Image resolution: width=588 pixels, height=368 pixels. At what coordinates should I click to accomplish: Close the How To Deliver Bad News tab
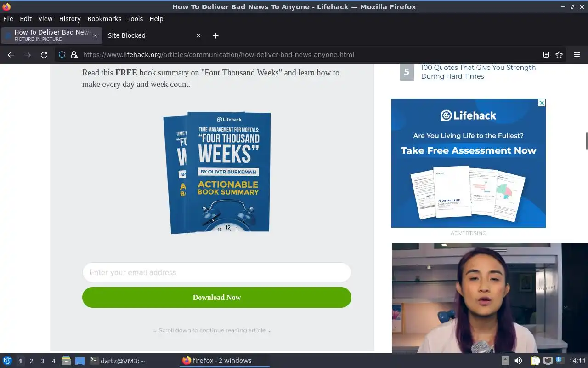(95, 35)
